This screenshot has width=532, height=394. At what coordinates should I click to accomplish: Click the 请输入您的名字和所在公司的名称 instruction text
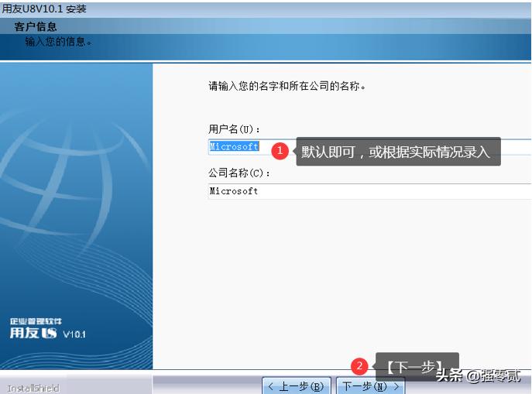[x=287, y=86]
